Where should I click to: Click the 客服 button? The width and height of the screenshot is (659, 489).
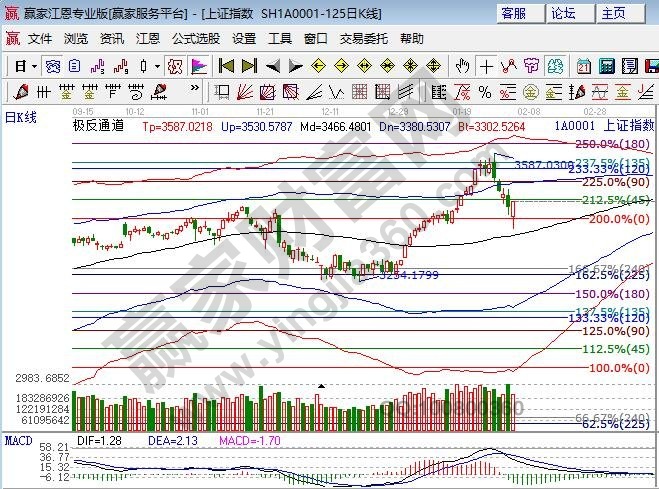(x=514, y=13)
